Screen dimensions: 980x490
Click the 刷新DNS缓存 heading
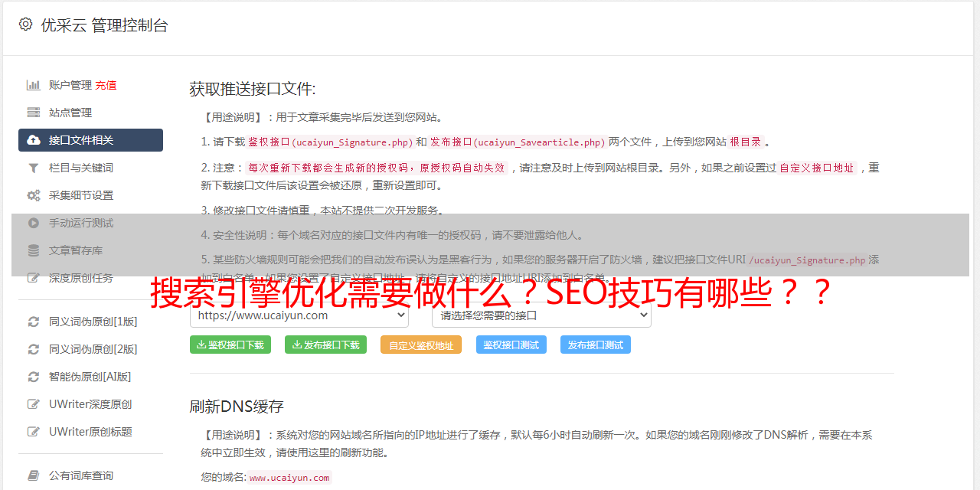pyautogui.click(x=237, y=407)
